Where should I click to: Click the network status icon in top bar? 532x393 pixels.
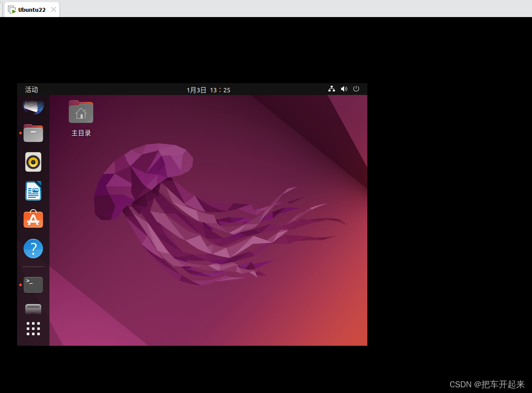coord(331,89)
